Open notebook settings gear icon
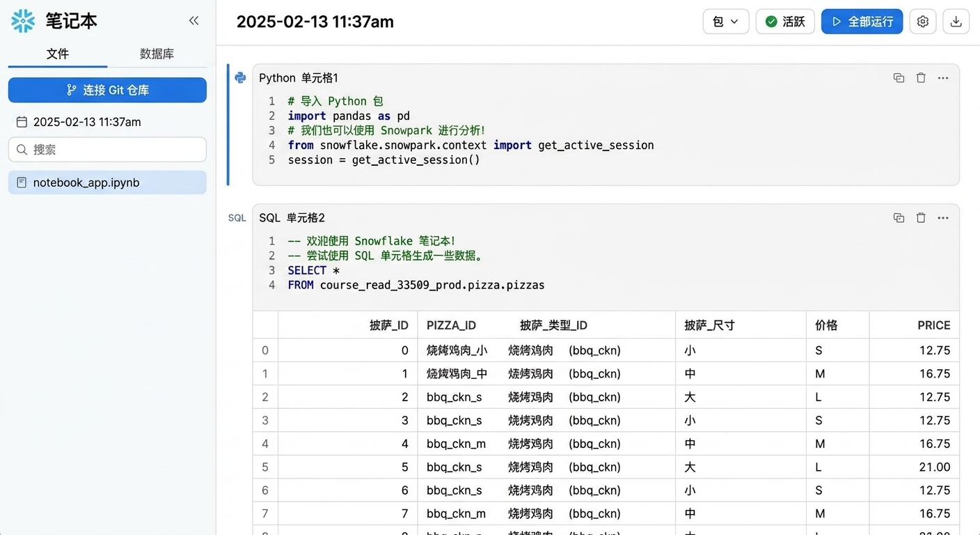 (923, 22)
